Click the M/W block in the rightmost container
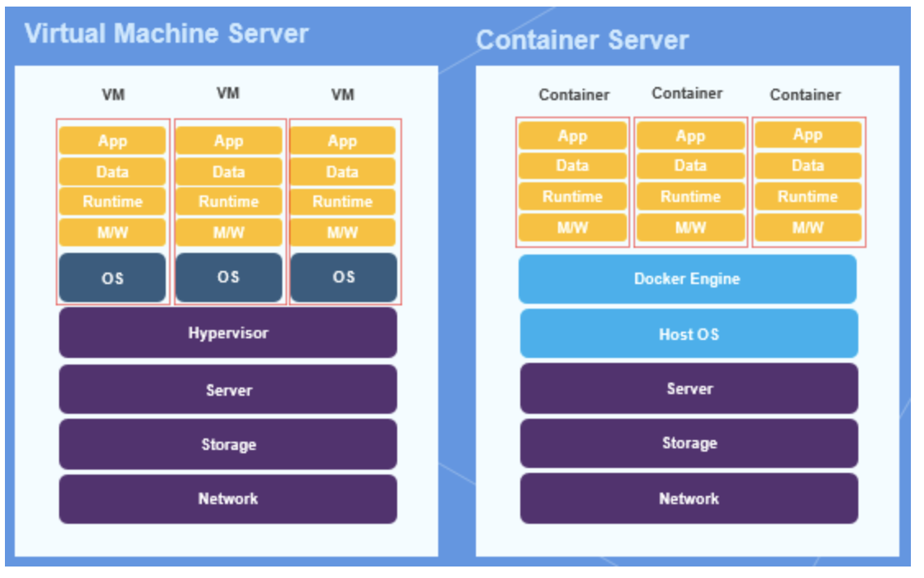The width and height of the screenshot is (924, 578). (808, 227)
